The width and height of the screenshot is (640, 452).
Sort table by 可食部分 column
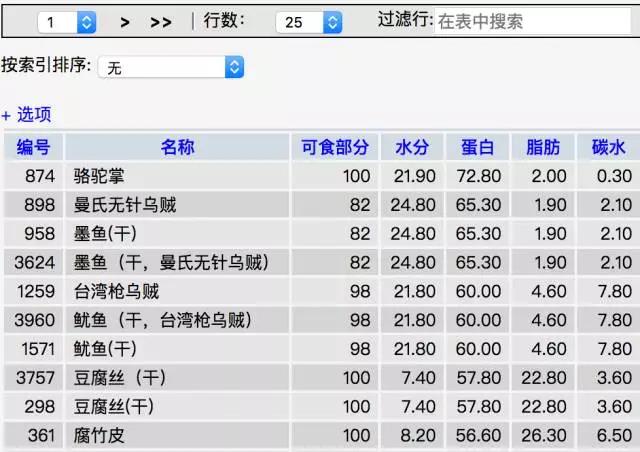(x=335, y=147)
